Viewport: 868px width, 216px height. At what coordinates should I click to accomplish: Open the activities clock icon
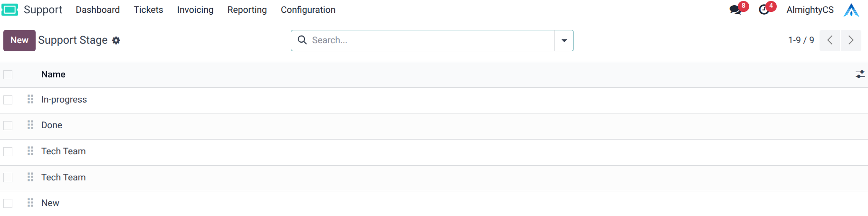764,9
